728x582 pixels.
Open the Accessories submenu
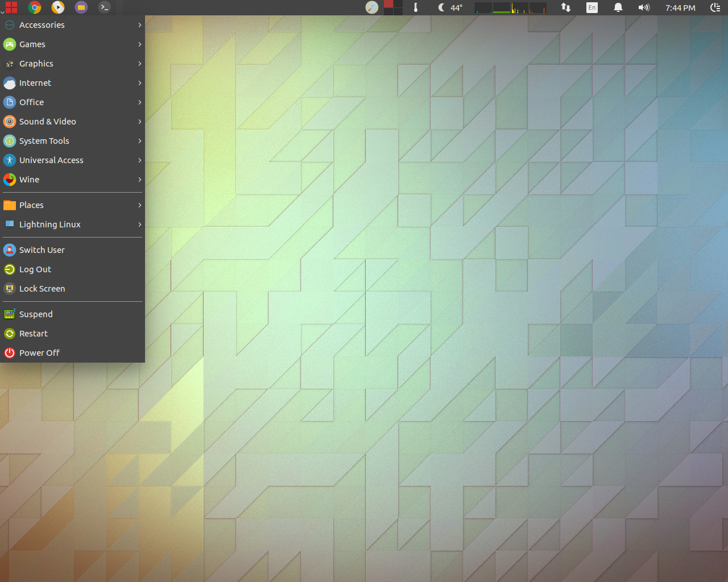tap(72, 25)
